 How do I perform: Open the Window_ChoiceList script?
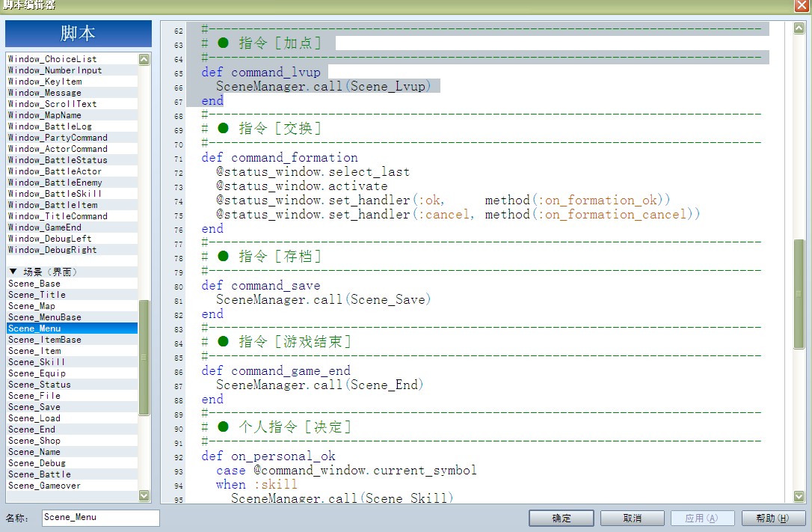(72, 59)
